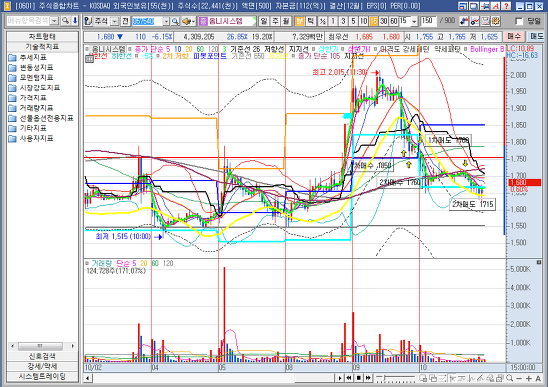This screenshot has height=387, width=548.
Task: Click the fast-forward button below the chart
Action: tap(368, 378)
